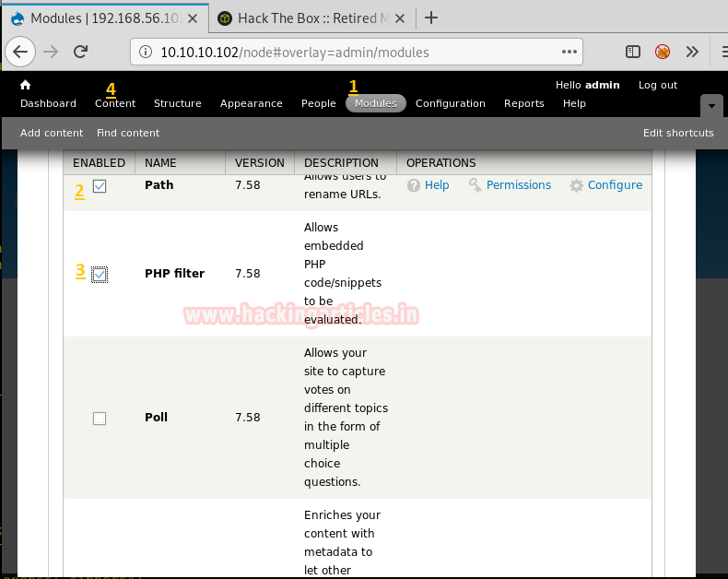
Task: Click the browser forward arrow
Action: click(x=51, y=52)
